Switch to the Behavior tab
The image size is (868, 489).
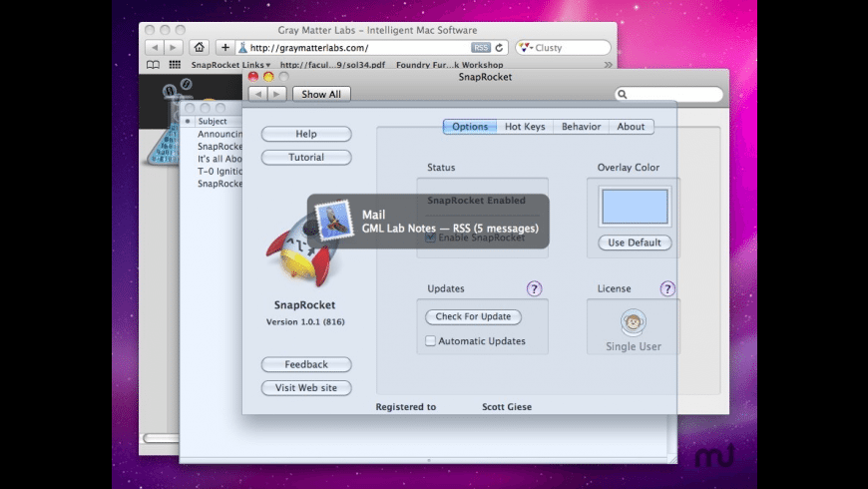[x=581, y=127]
